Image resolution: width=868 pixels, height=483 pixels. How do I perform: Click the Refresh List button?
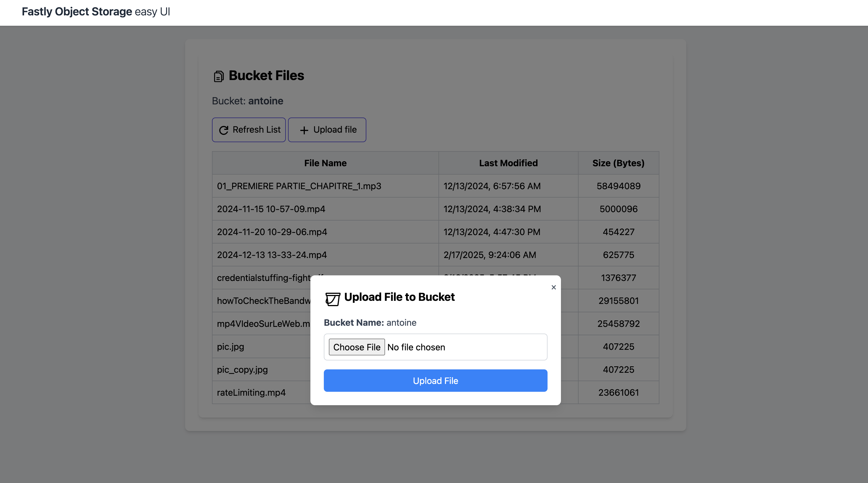click(x=249, y=130)
